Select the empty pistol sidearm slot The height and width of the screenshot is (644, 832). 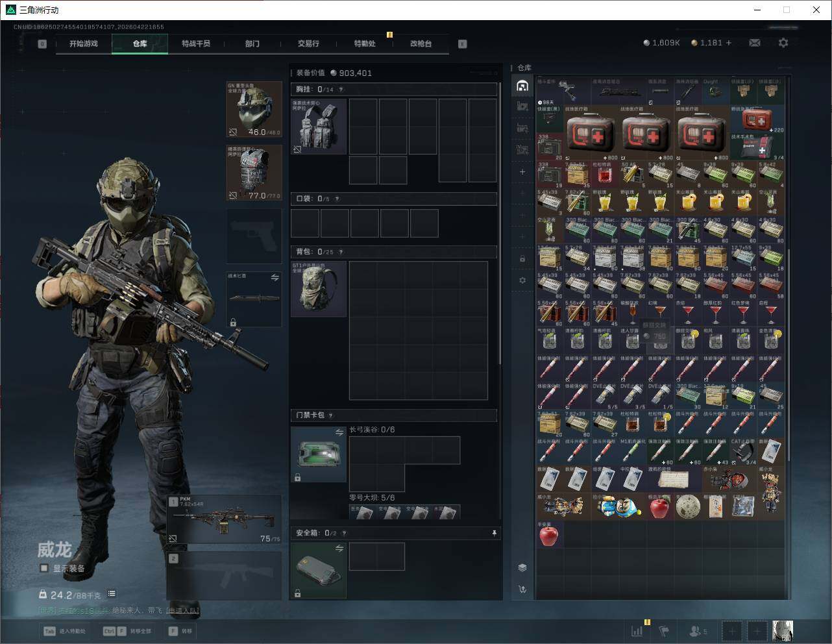click(254, 236)
